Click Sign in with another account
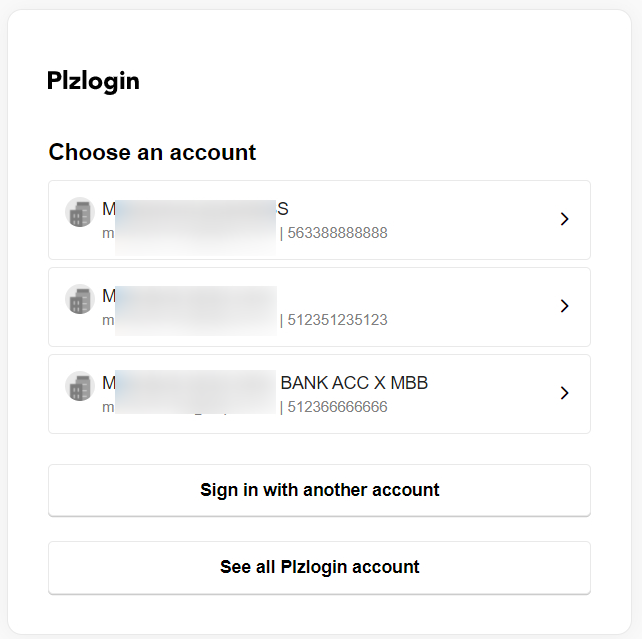The image size is (642, 639). click(x=319, y=490)
